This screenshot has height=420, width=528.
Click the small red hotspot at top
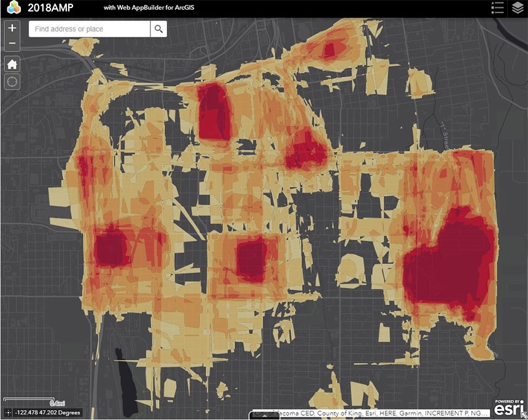pos(334,49)
